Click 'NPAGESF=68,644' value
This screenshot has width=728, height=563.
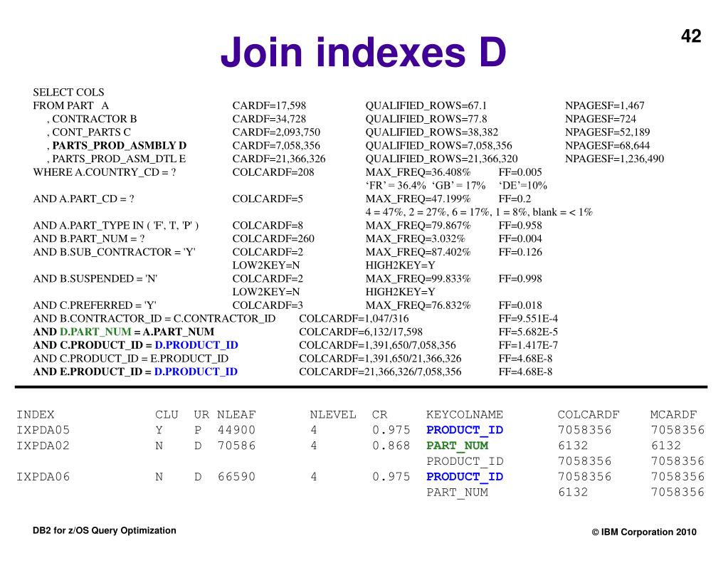pos(607,145)
